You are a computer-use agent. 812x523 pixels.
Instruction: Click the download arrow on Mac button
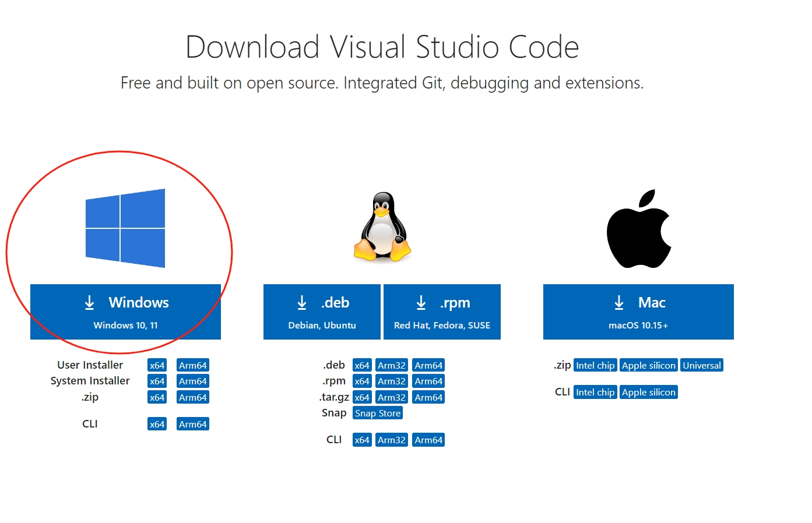[x=619, y=303]
